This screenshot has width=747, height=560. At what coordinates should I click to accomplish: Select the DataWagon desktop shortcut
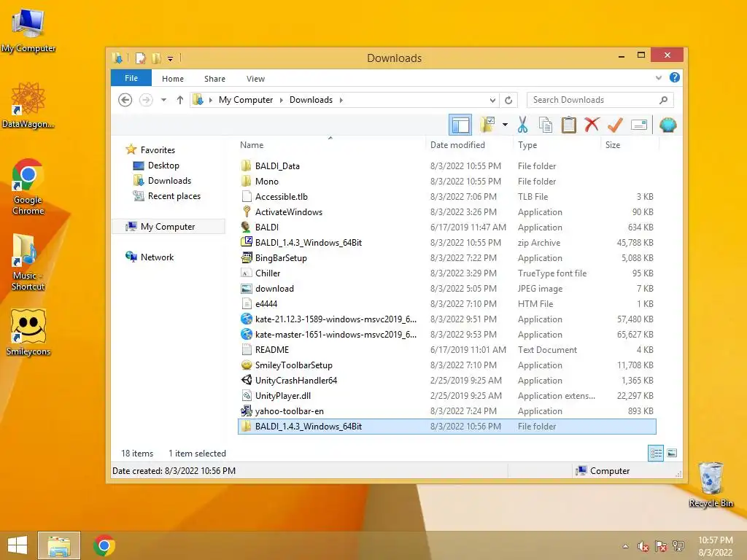[28, 105]
